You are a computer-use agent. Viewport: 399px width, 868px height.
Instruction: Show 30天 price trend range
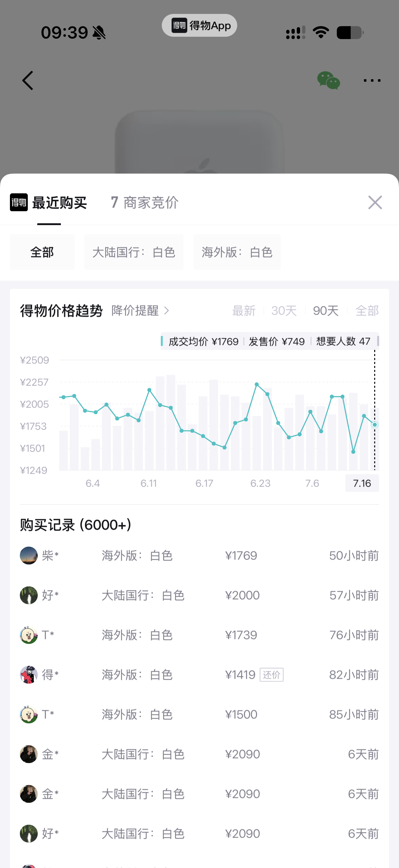coord(284,311)
